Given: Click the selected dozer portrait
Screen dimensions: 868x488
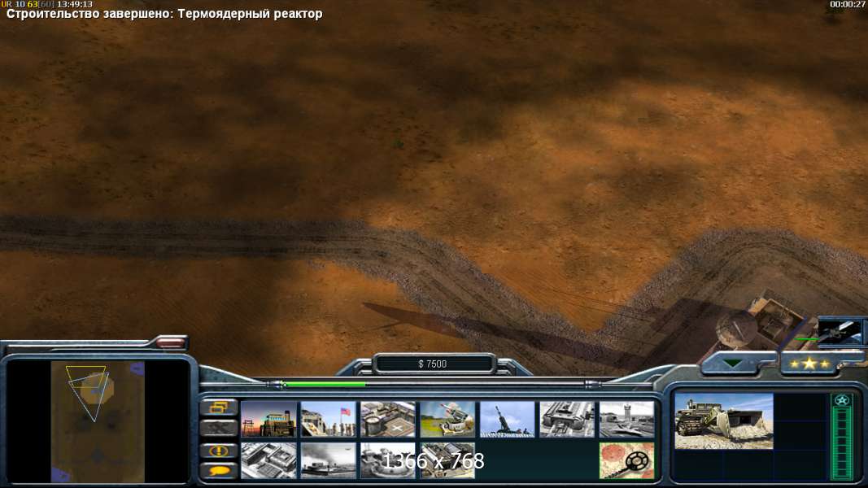Looking at the screenshot, I should click(x=723, y=421).
